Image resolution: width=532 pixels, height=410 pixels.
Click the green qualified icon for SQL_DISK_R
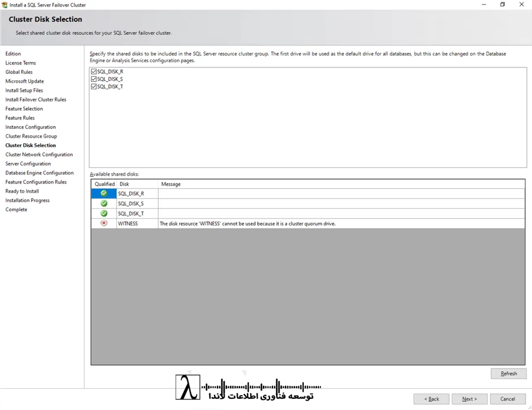coord(104,193)
